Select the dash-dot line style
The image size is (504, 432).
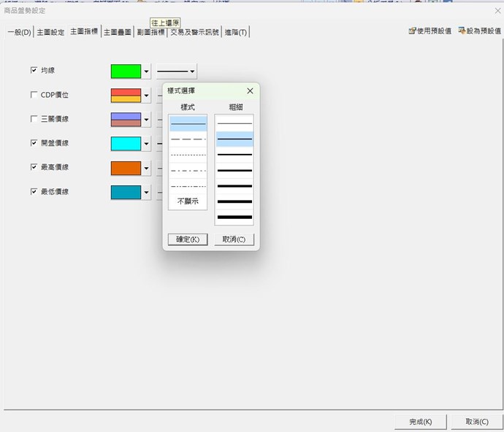coord(188,170)
